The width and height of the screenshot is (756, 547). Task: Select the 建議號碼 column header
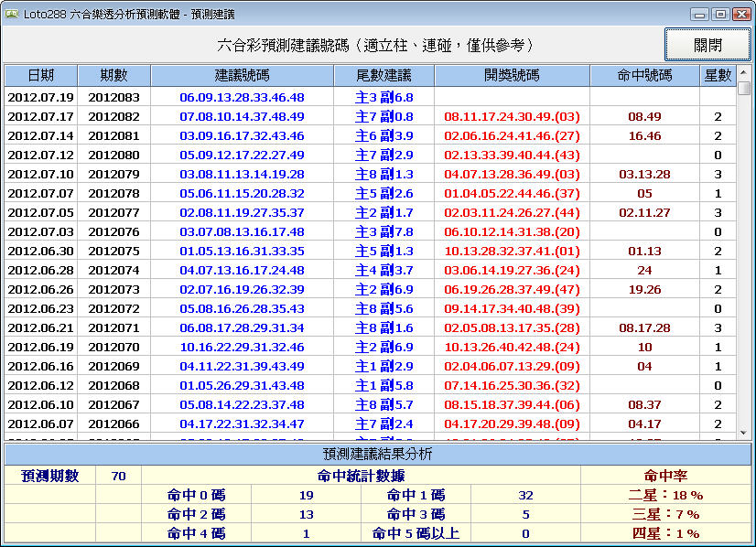click(242, 75)
